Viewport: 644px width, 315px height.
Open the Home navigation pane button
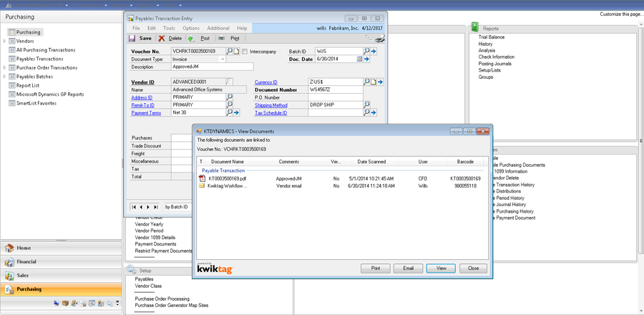tap(61, 248)
